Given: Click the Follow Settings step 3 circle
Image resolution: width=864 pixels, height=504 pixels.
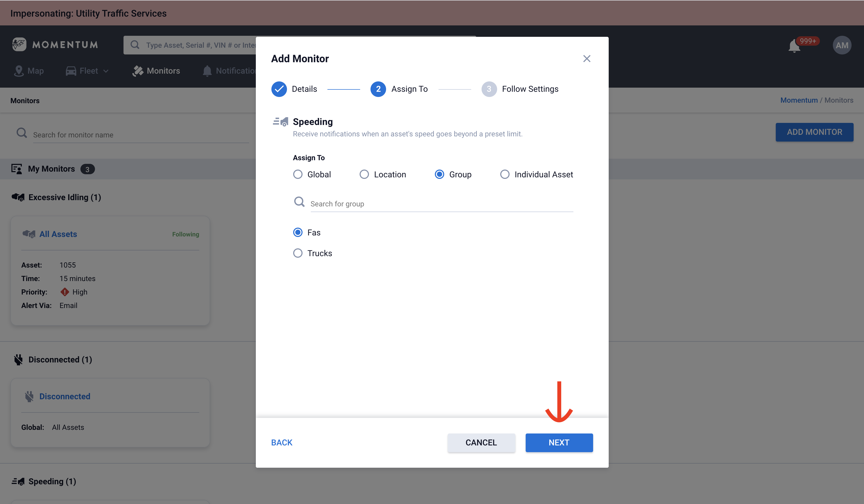Looking at the screenshot, I should click(x=489, y=89).
